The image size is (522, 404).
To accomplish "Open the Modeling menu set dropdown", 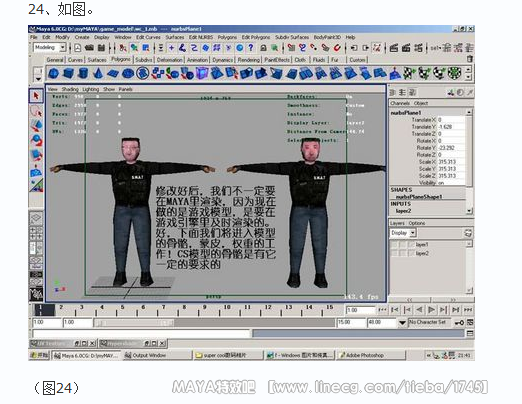I will pos(62,48).
